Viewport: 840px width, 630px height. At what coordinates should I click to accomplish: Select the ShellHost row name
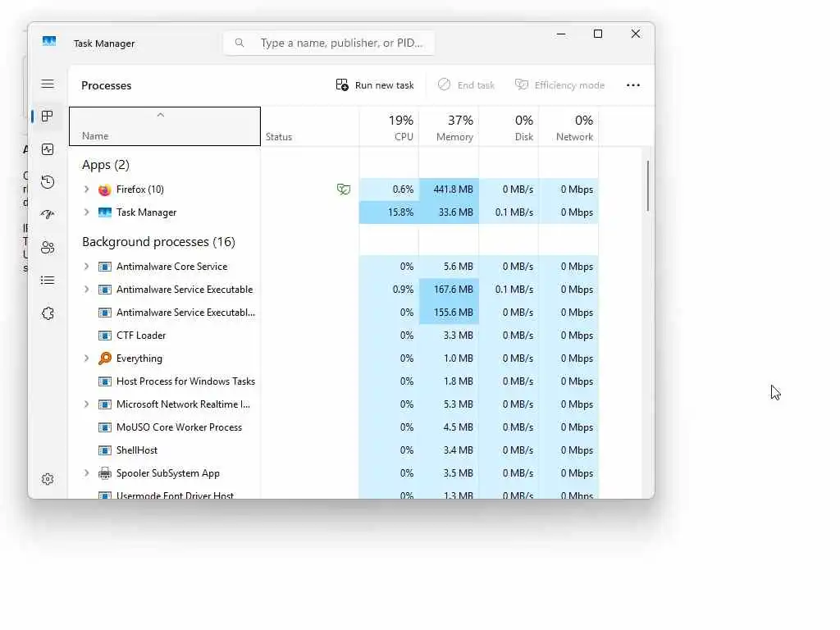(137, 450)
